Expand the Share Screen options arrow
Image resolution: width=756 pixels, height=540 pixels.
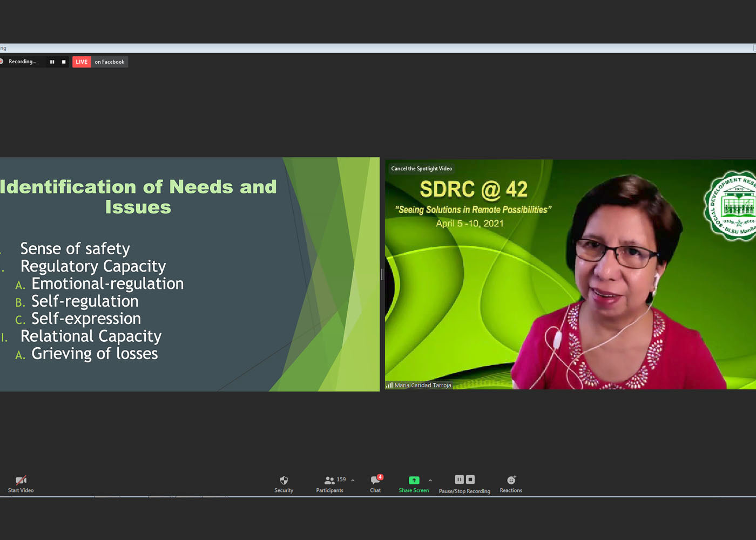point(430,480)
